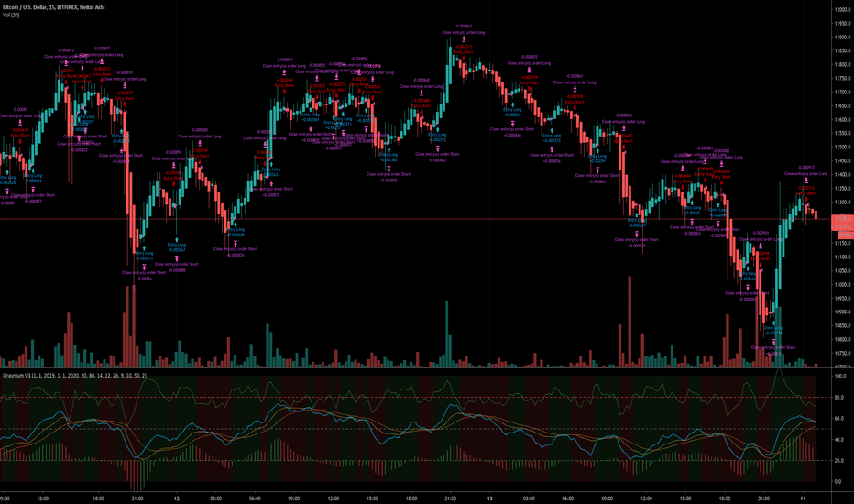Click the 10900.0 price axis label
This screenshot has width=854, height=504.
click(843, 312)
